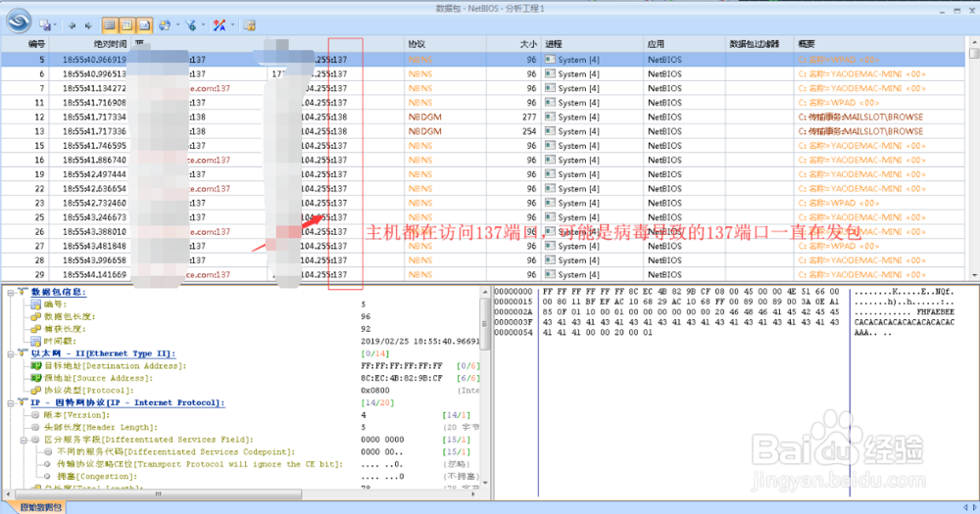Click the icon beside 数据包长度 field
This screenshot has width=980, height=514.
click(35, 316)
